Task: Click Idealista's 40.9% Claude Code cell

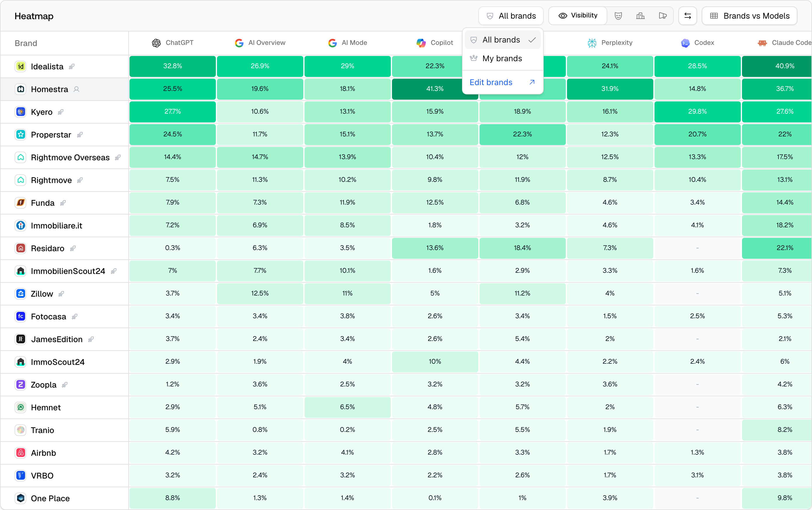Action: click(777, 66)
